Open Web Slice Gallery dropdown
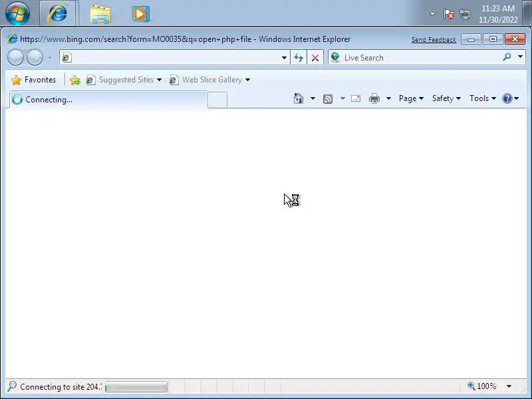 209,80
